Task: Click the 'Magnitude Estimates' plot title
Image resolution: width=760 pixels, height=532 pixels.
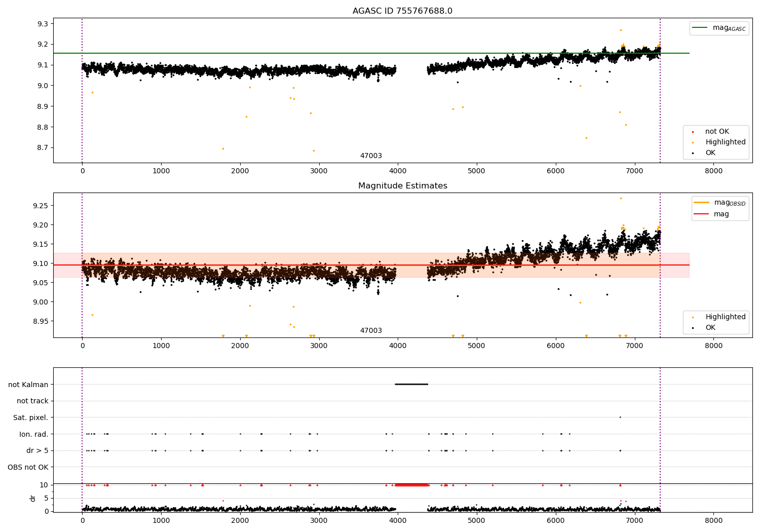Action: click(402, 186)
